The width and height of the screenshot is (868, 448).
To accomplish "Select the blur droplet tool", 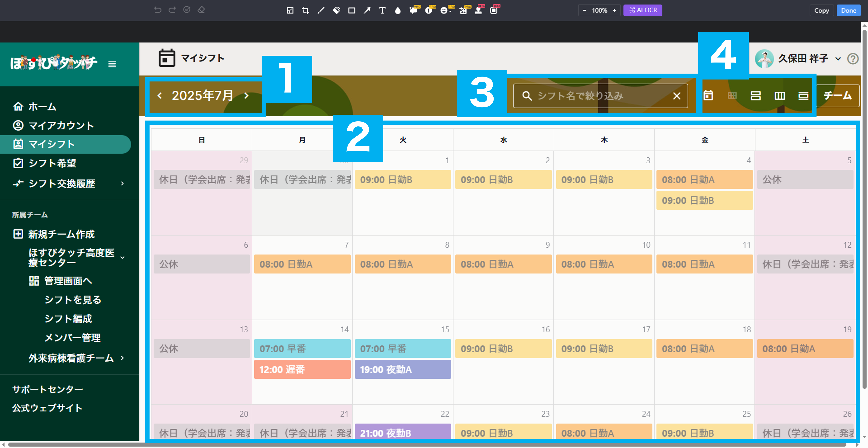I will pyautogui.click(x=398, y=10).
